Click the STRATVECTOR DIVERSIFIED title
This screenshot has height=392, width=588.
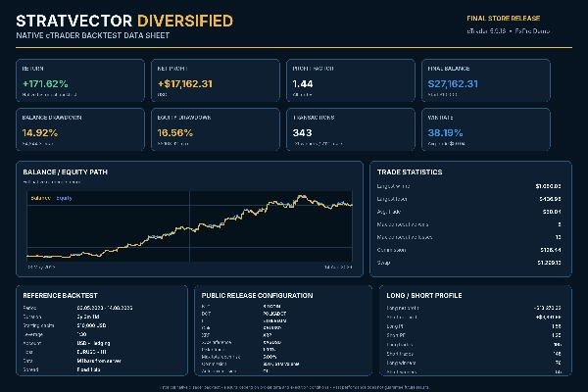(x=124, y=21)
